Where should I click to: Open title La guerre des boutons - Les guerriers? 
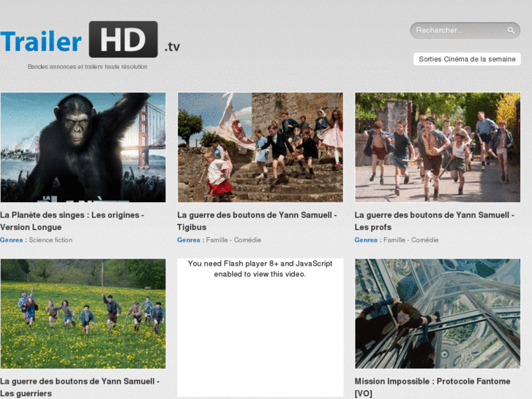(x=80, y=387)
